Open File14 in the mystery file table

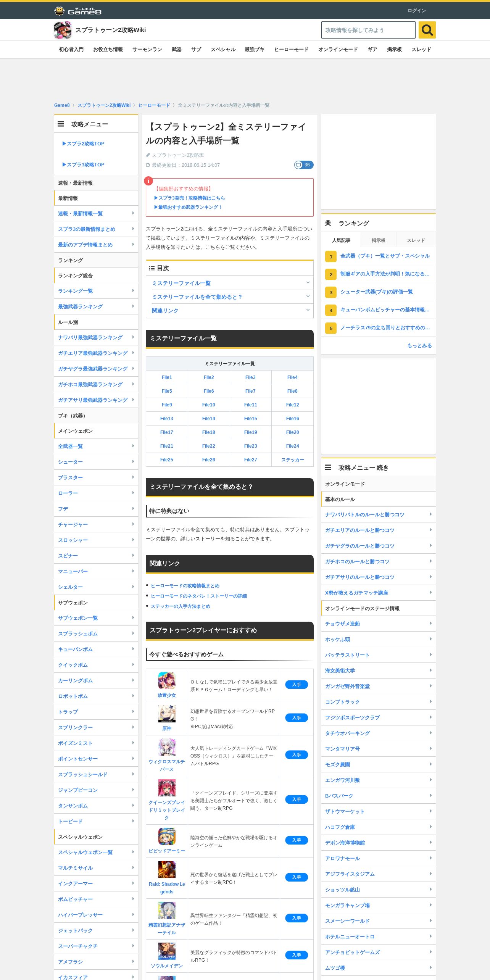tap(209, 419)
